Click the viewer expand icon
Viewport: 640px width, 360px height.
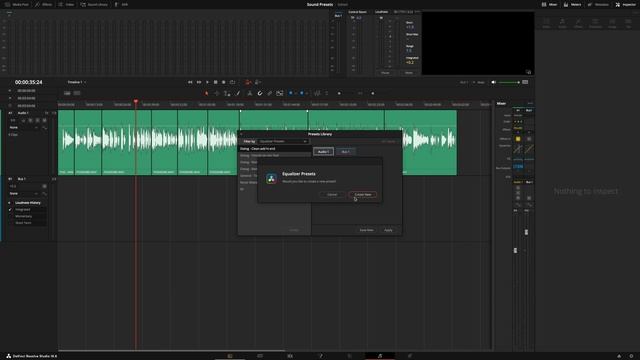[x=529, y=72]
